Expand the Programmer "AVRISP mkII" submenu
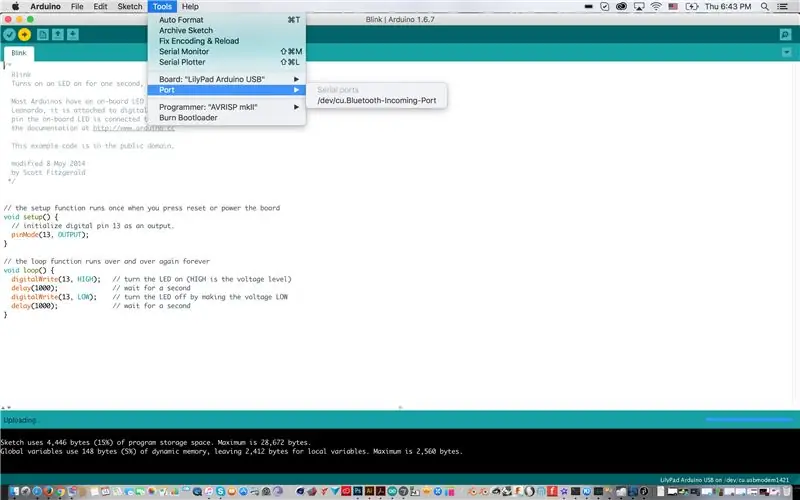 227,107
